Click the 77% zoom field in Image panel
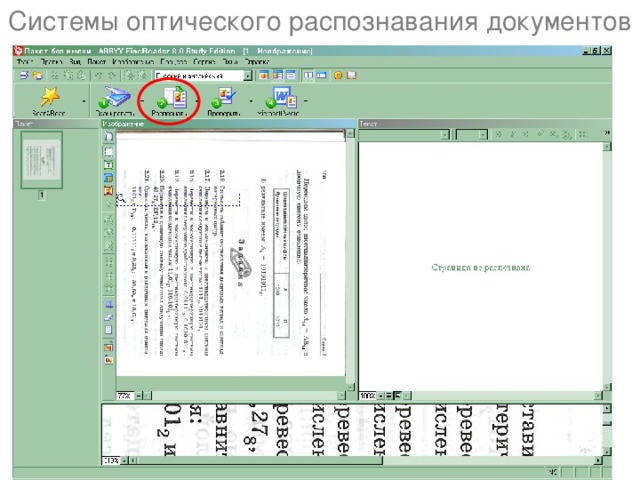640x480 pixels. 124,396
